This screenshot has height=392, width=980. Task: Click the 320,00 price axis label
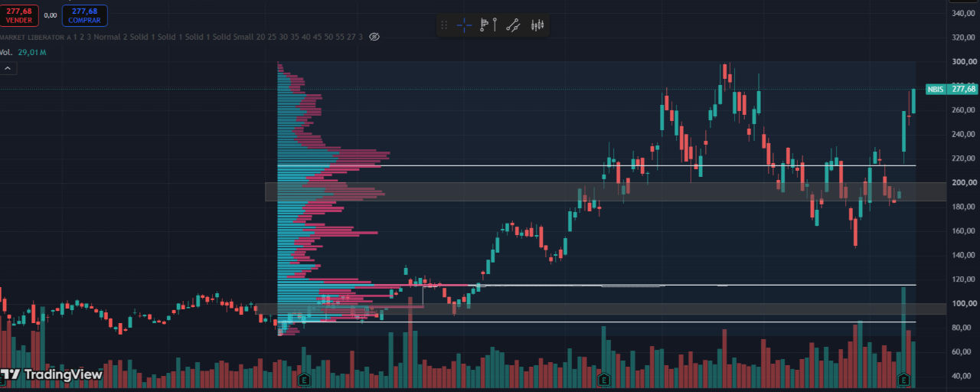[x=963, y=37]
